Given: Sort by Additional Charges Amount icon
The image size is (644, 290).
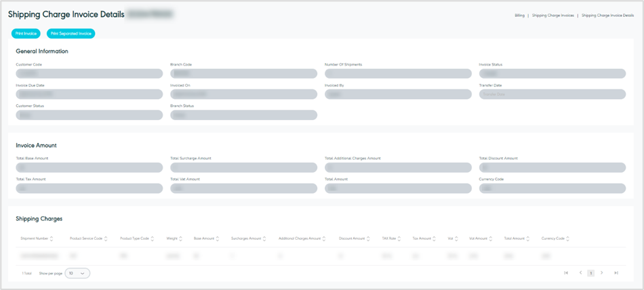Looking at the screenshot, I should 324,239.
